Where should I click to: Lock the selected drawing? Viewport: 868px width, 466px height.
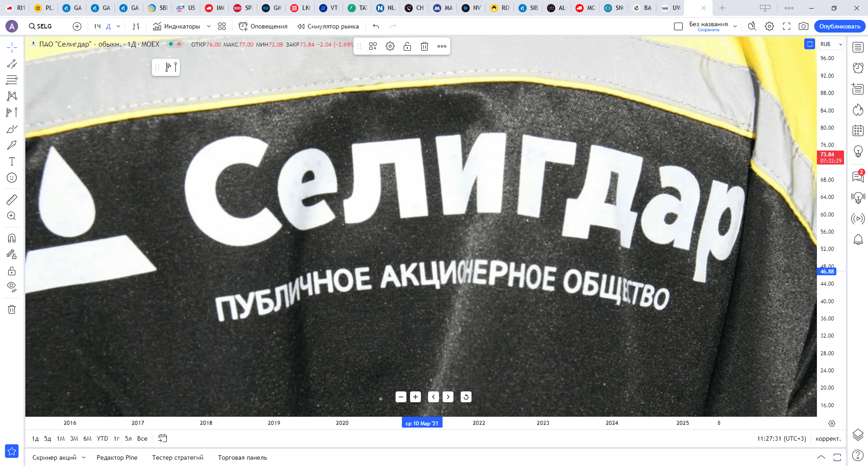[x=407, y=46]
